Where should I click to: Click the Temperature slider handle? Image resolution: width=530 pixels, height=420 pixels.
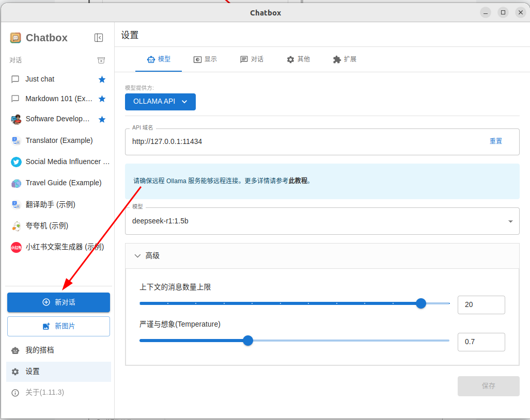pos(248,341)
